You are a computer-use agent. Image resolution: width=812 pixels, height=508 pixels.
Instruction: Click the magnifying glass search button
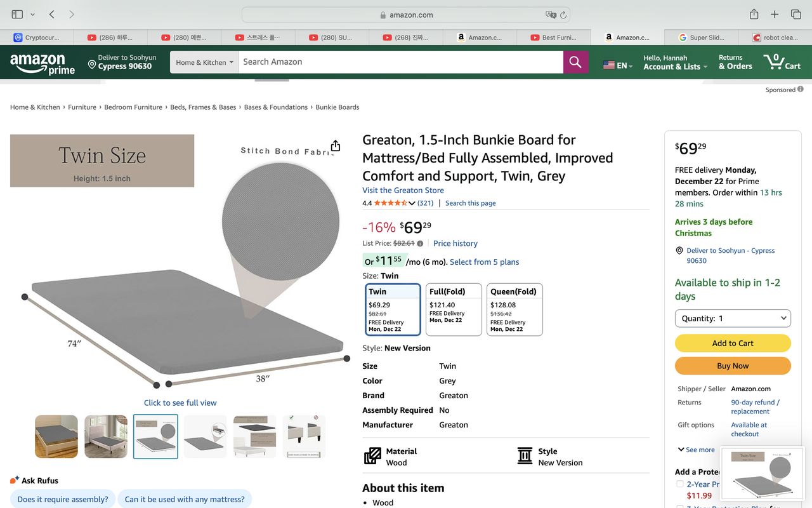pos(575,62)
